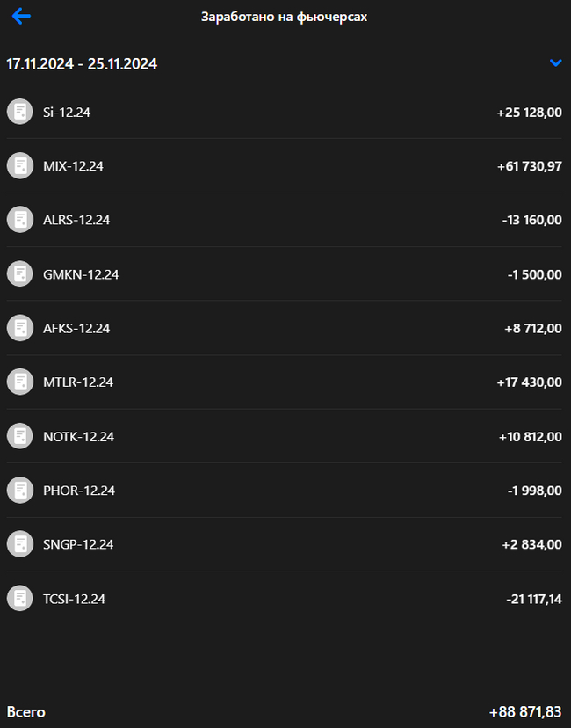Open the Si-12.24 futures row
The image size is (571, 728).
click(67, 112)
